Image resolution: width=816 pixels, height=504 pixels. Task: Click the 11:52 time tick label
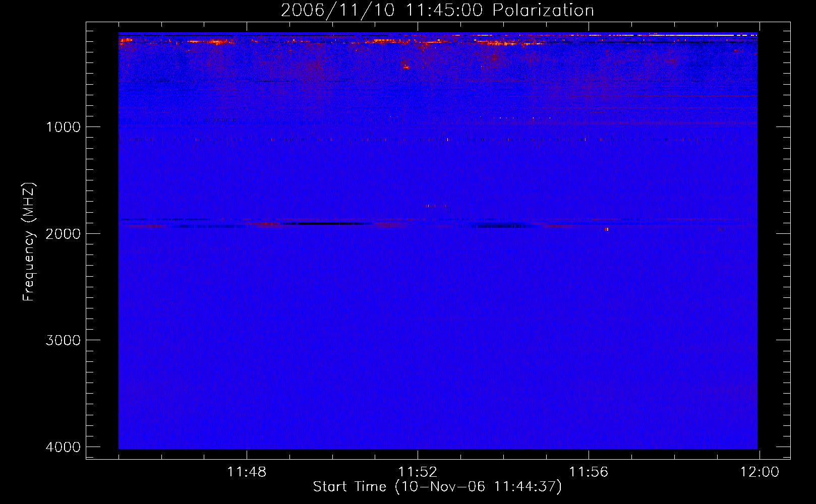[x=418, y=472]
